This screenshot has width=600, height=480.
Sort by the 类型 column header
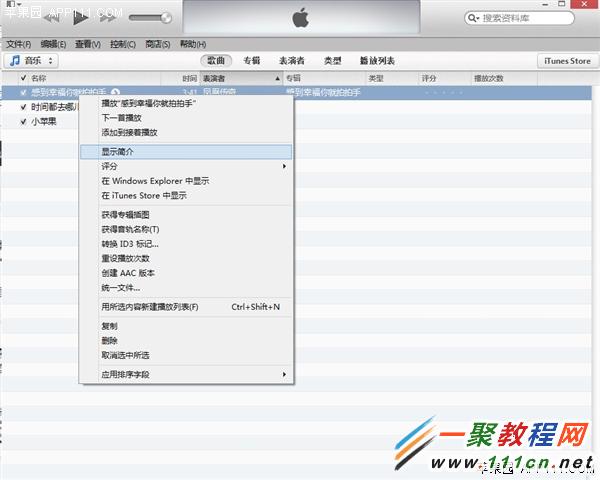click(x=376, y=78)
